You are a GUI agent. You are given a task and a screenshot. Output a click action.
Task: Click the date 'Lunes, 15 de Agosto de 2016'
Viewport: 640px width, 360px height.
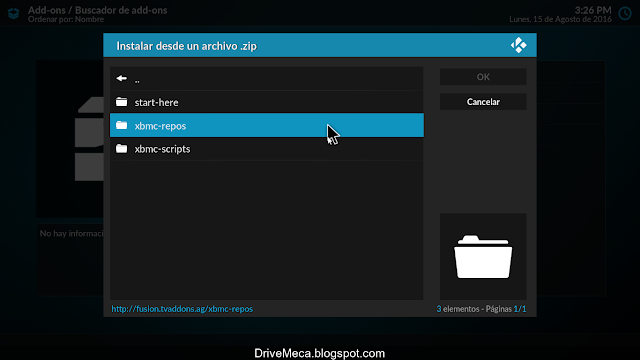[560, 19]
